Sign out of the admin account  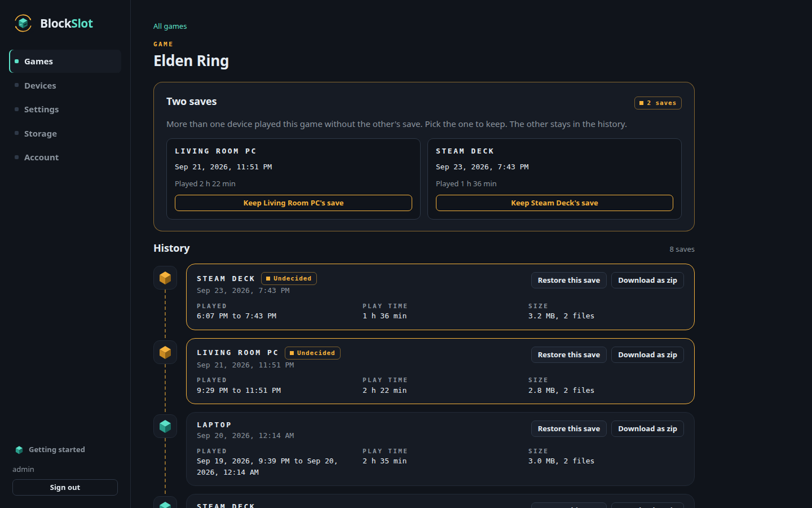(x=65, y=488)
